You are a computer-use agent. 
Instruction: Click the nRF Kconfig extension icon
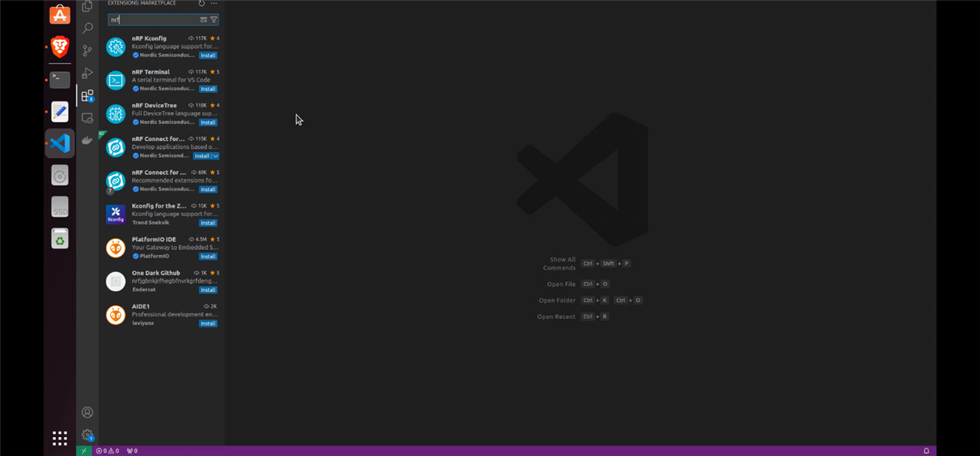[x=116, y=47]
